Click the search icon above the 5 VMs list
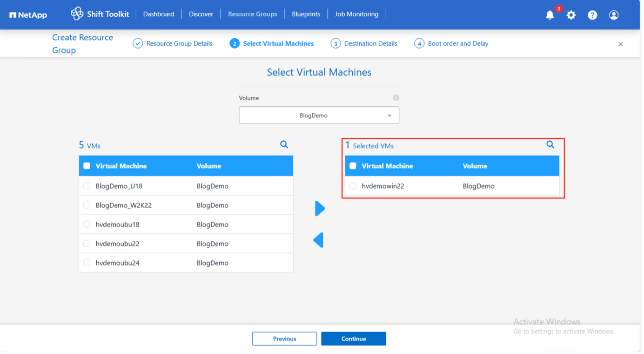The height and width of the screenshot is (354, 644). [x=284, y=145]
